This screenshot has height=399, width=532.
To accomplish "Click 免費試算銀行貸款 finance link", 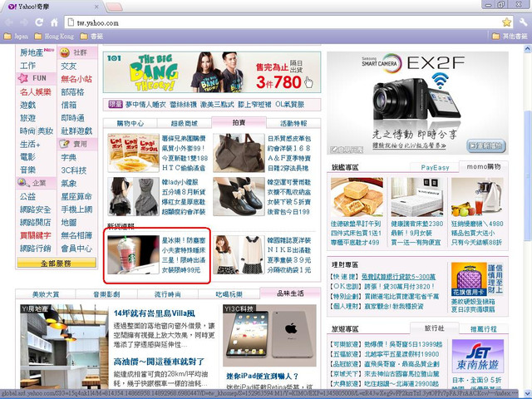I will 398,277.
